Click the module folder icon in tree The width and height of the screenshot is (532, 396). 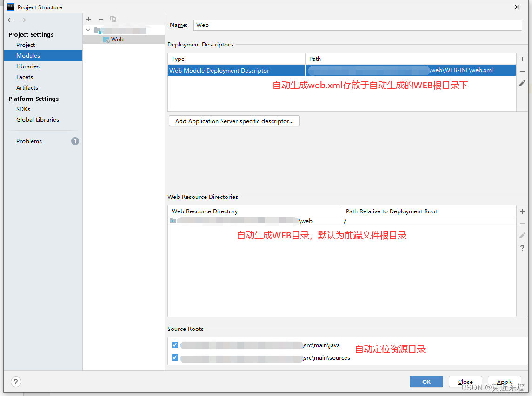[x=98, y=30]
